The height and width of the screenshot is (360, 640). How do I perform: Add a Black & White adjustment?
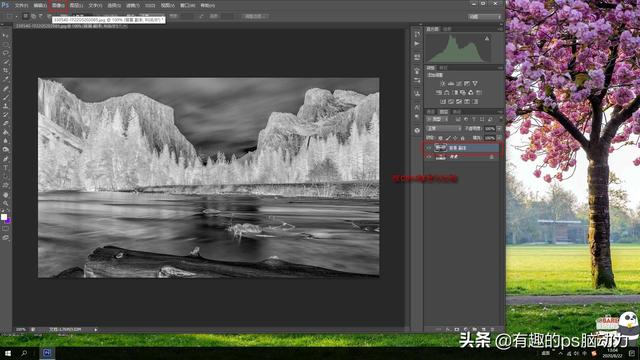click(x=456, y=92)
